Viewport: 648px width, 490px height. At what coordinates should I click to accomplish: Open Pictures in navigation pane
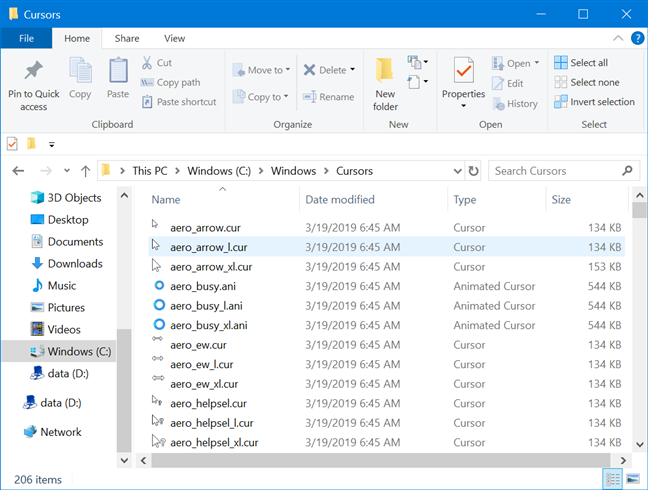tap(57, 307)
